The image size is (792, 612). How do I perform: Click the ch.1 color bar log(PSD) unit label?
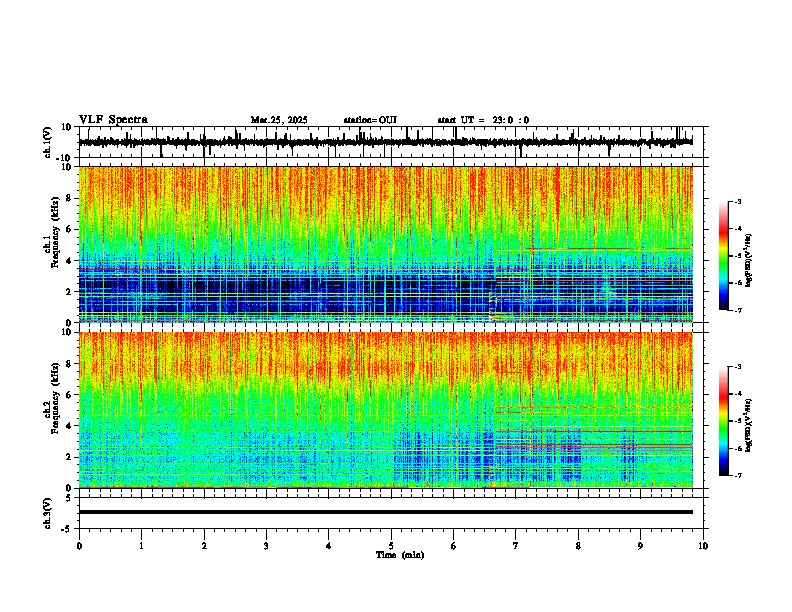pyautogui.click(x=749, y=261)
